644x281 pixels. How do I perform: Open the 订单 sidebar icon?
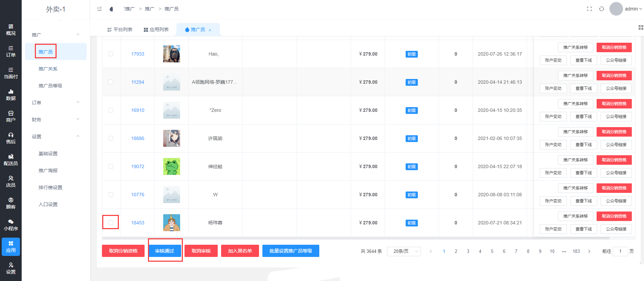(11, 52)
